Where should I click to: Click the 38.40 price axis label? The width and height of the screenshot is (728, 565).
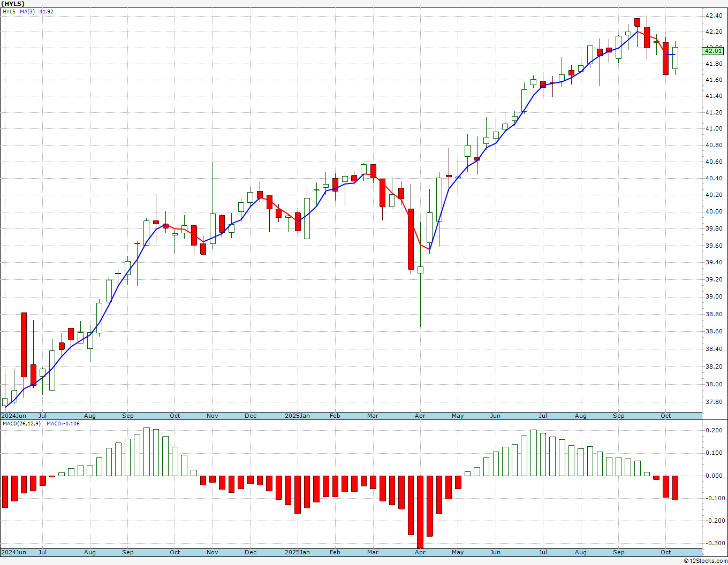click(714, 349)
